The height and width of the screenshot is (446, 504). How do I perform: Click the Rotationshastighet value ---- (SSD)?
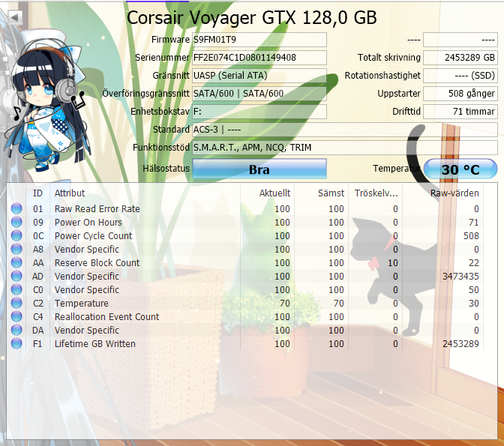point(460,76)
